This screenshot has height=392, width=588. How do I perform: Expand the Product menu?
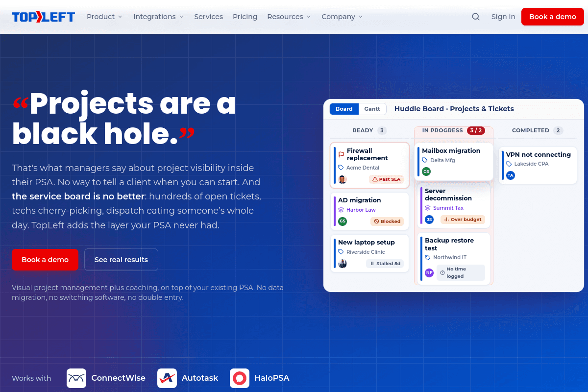pyautogui.click(x=104, y=17)
